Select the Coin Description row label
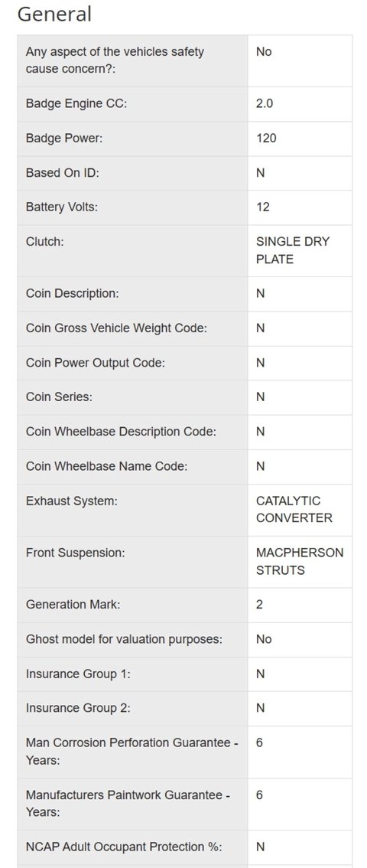367x868 pixels. click(x=73, y=293)
